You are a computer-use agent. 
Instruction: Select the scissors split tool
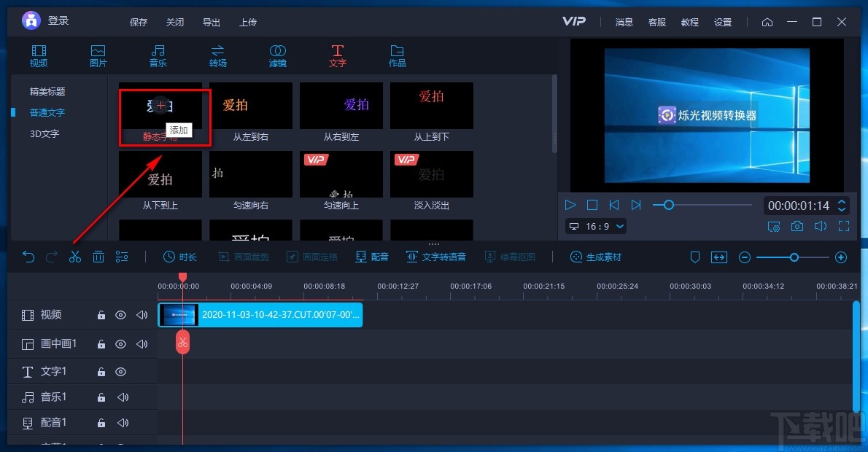pos(74,257)
